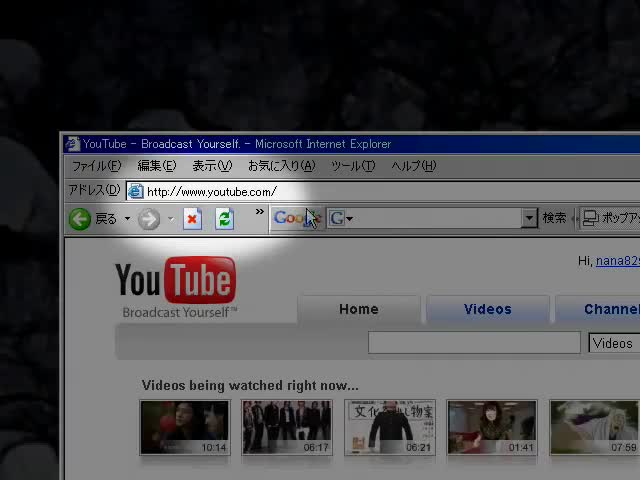This screenshot has height=480, width=640.
Task: Expand the toolbar overflow chevron
Action: pos(260,213)
